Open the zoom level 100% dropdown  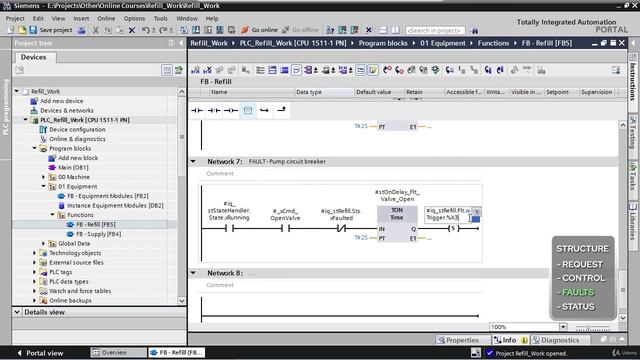[563, 327]
